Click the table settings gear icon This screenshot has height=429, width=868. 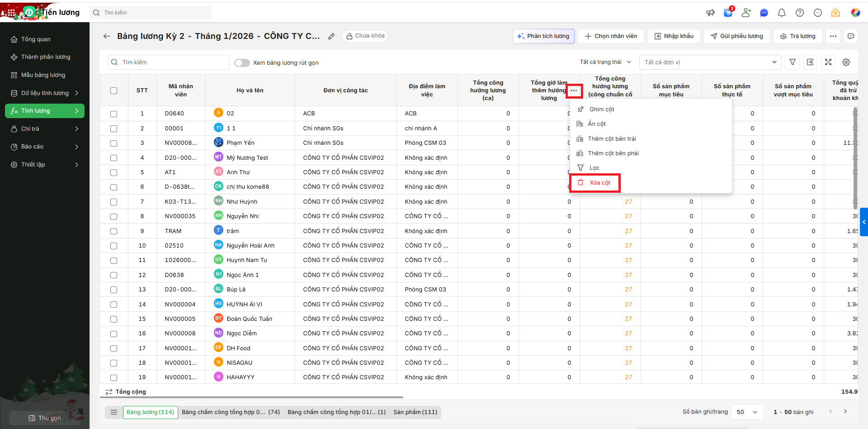click(x=846, y=62)
